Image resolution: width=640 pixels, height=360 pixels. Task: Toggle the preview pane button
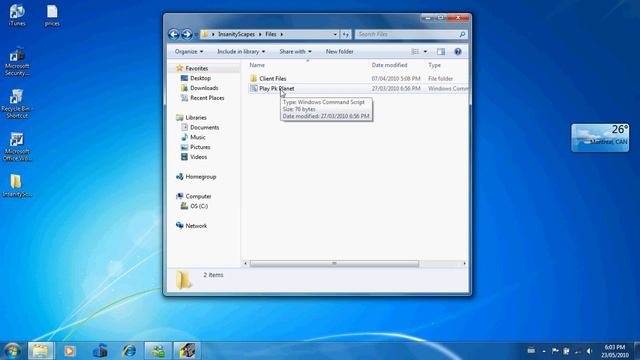pyautogui.click(x=441, y=51)
